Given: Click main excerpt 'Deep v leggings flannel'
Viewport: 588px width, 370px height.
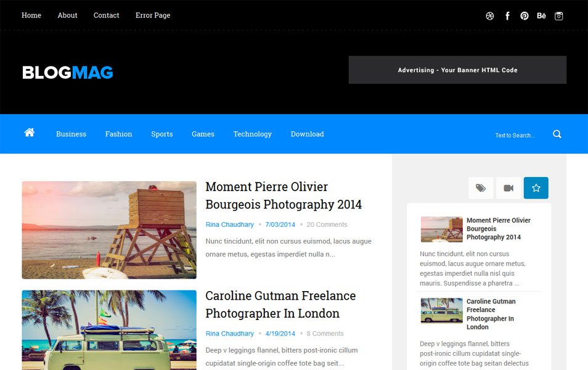Looking at the screenshot, I should [282, 356].
